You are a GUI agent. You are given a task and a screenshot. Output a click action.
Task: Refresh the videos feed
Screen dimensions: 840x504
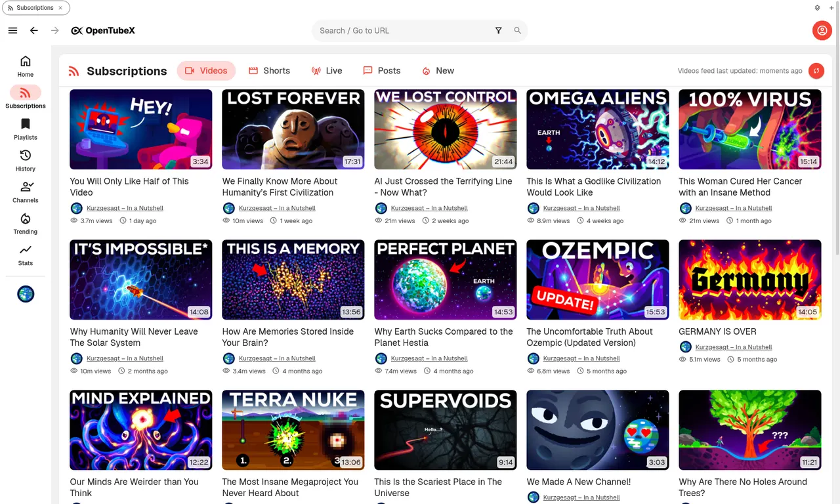tap(816, 71)
